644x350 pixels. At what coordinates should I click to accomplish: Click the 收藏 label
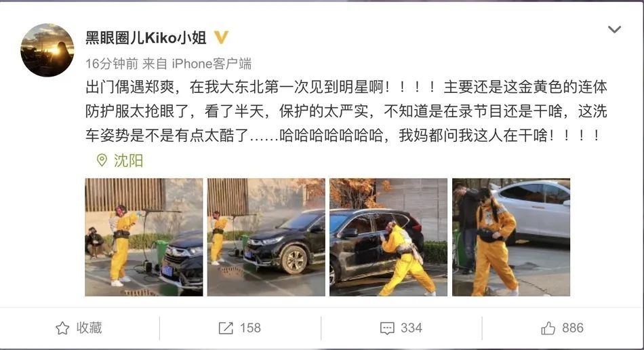click(x=89, y=328)
